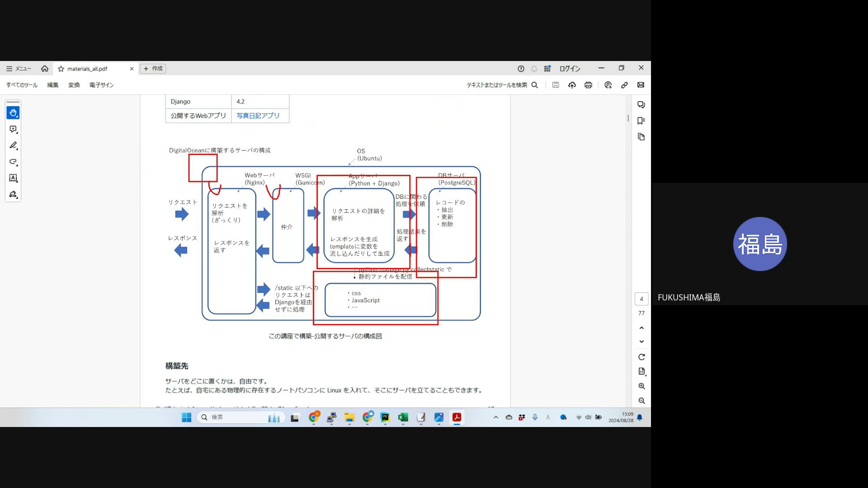
Task: Select the highlighter pen tool
Action: (13, 145)
